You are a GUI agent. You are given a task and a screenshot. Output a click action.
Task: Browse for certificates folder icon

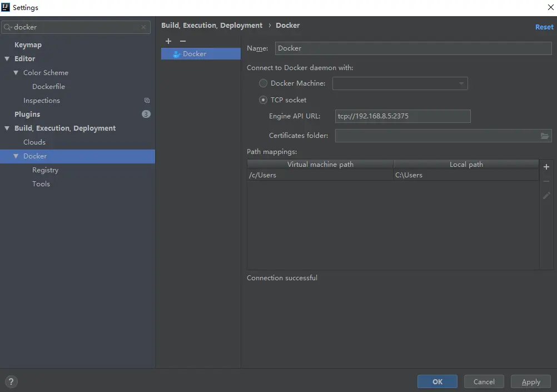[545, 136]
